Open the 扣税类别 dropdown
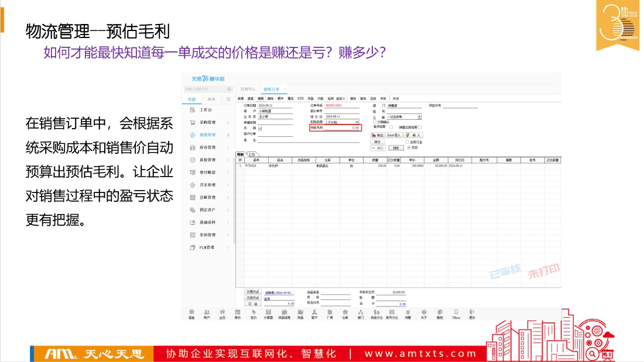 (357, 122)
